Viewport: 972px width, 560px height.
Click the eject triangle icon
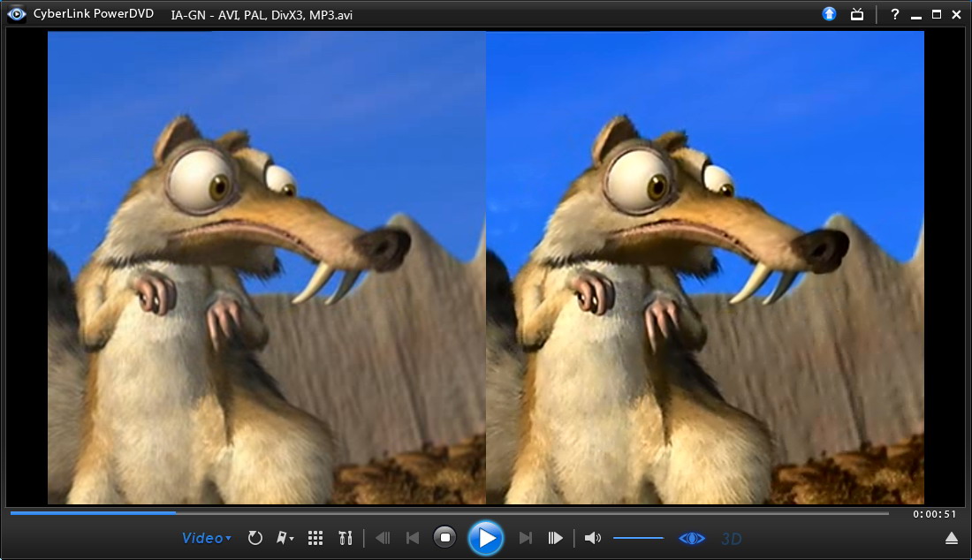[x=952, y=539]
